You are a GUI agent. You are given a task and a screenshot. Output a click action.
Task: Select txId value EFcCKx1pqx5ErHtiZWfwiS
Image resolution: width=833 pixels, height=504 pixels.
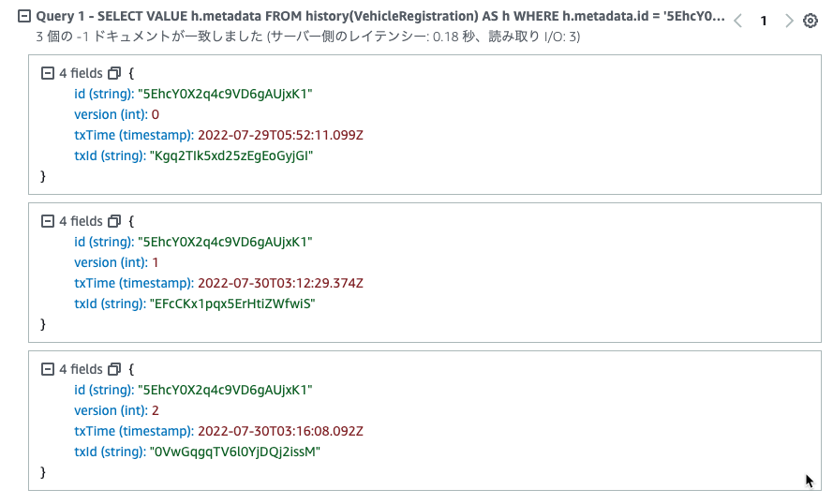tap(232, 304)
